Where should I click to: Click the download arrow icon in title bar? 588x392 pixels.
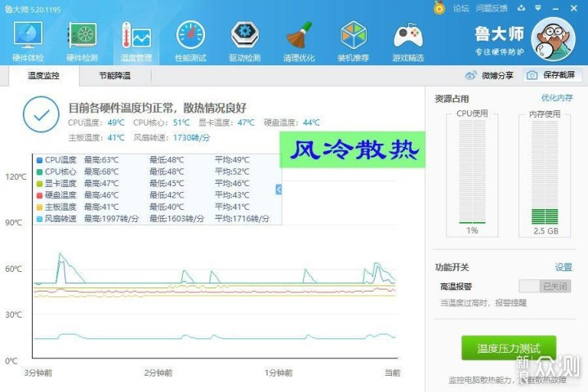[521, 8]
